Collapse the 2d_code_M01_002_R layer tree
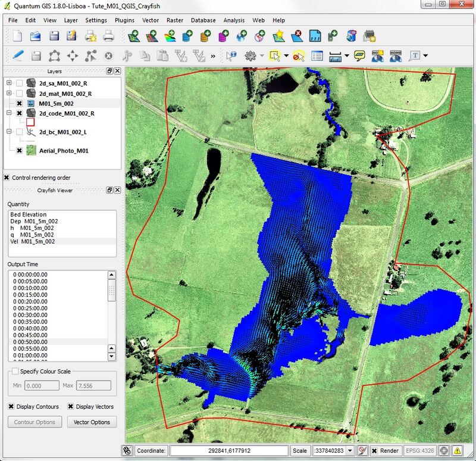The width and height of the screenshot is (476, 461). pyautogui.click(x=9, y=113)
